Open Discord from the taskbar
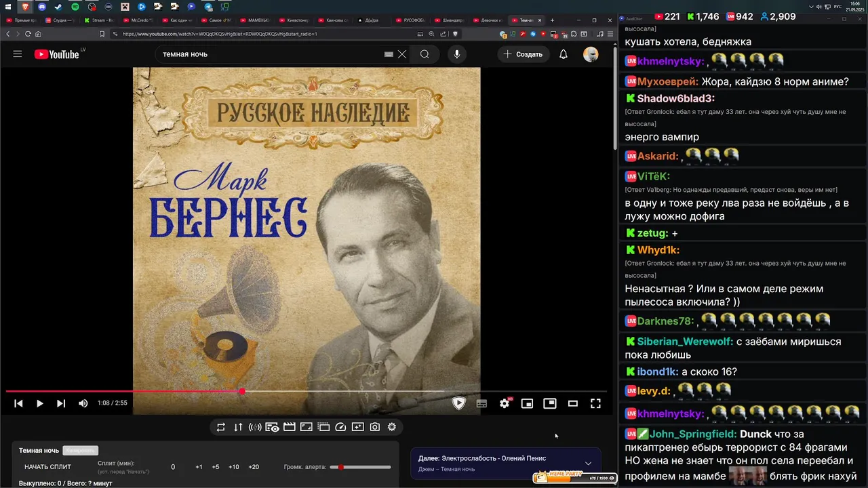The image size is (868, 488). (x=42, y=7)
